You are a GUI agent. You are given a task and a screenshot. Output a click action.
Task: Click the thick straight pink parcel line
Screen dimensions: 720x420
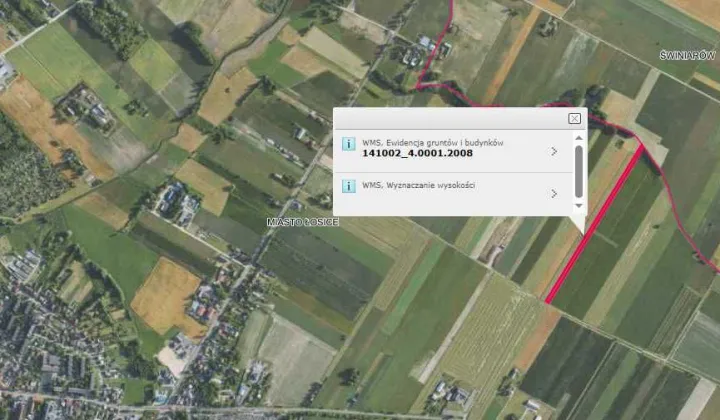pyautogui.click(x=595, y=223)
